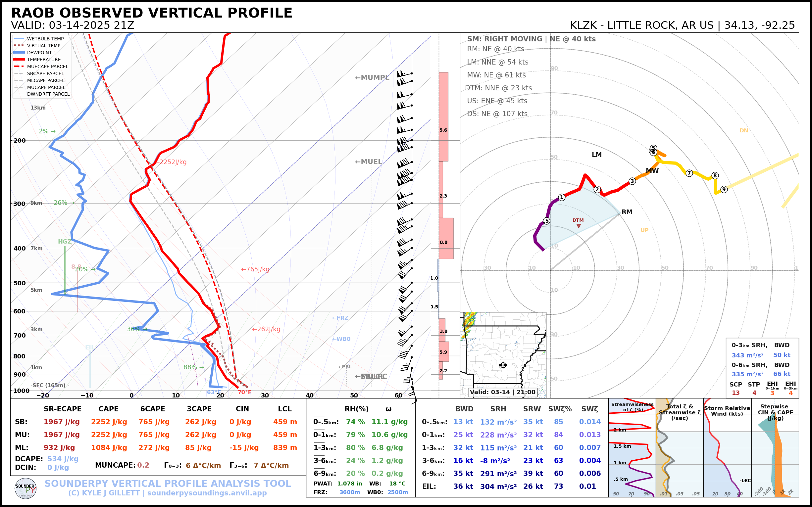
Task: Click the SounderPy logo icon
Action: 25,488
